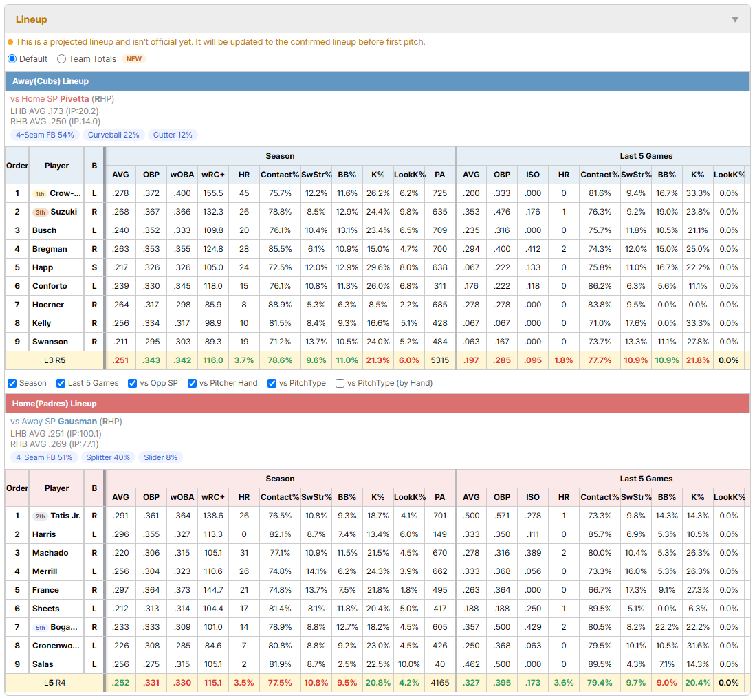Viewport: 755px width, 700px height.
Task: Click the Away(Cubs) Lineup header bar
Action: (x=377, y=81)
